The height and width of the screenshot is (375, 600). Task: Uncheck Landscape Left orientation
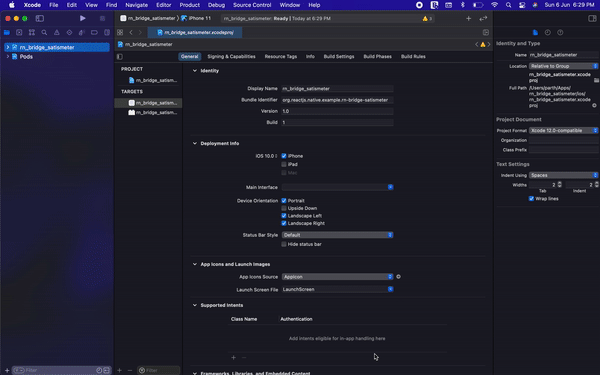click(284, 216)
